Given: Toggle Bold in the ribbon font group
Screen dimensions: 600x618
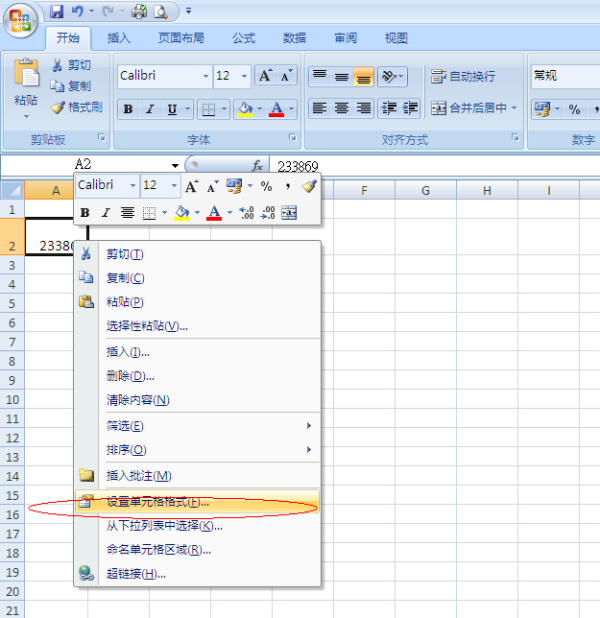Looking at the screenshot, I should tap(128, 110).
